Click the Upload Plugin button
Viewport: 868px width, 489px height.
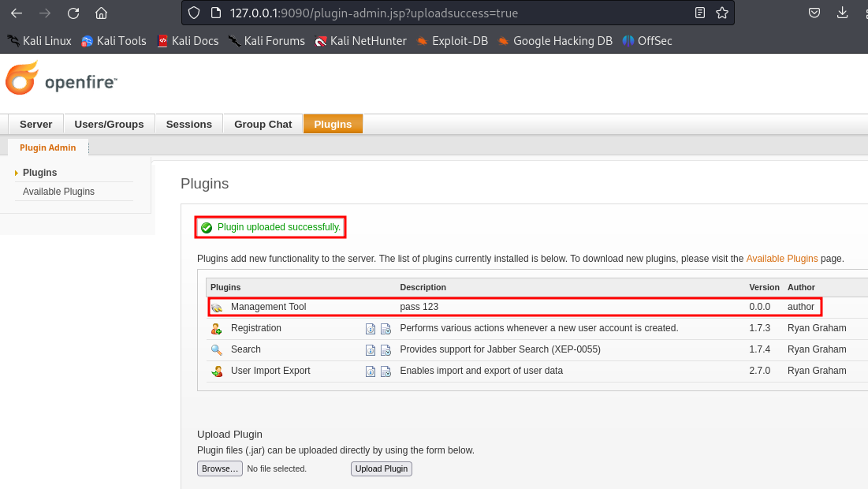coord(381,469)
